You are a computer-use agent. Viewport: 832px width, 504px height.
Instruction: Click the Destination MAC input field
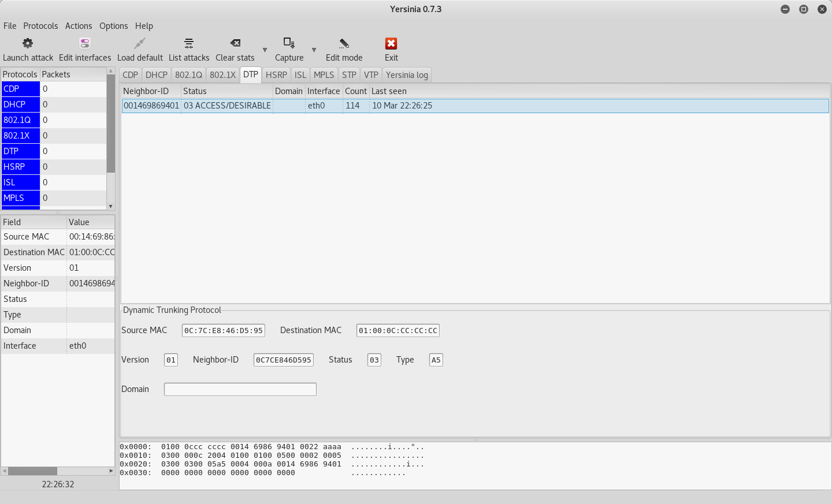pos(398,331)
